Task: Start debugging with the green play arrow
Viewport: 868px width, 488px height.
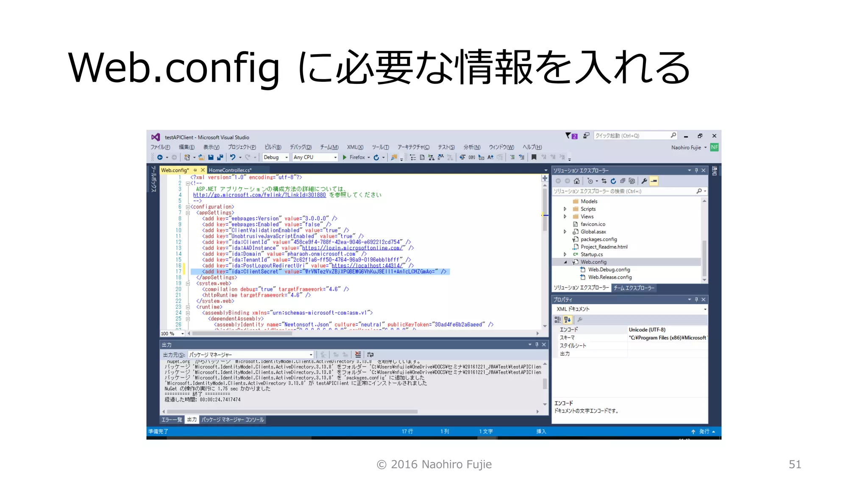Action: (x=345, y=158)
